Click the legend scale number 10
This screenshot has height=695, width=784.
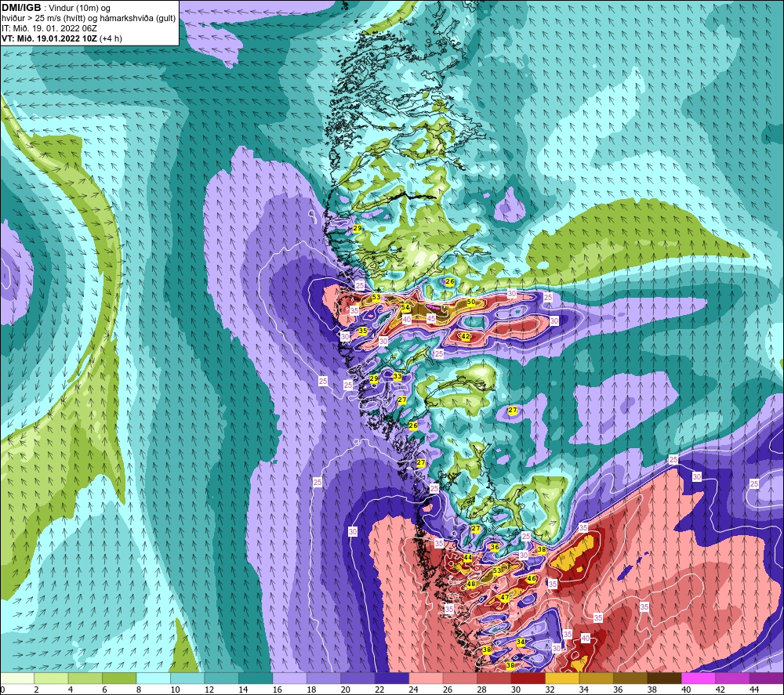(175, 690)
